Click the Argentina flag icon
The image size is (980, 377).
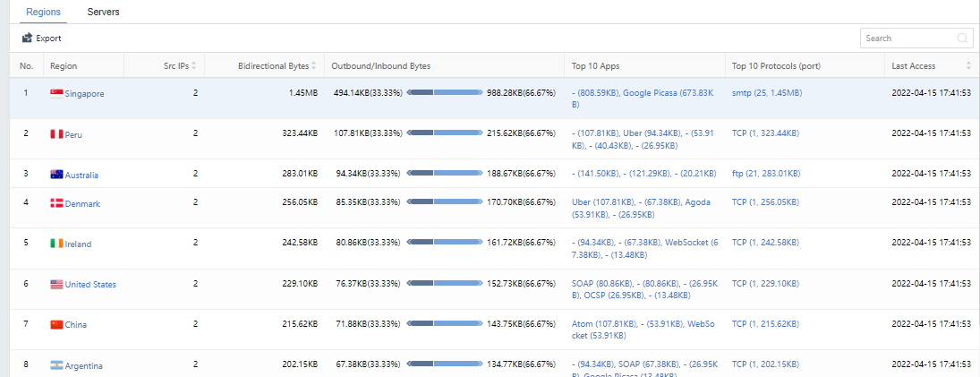point(57,365)
